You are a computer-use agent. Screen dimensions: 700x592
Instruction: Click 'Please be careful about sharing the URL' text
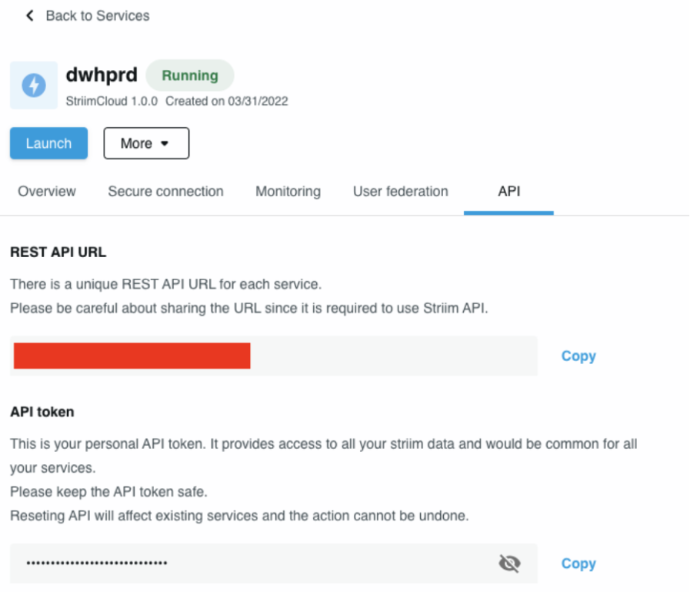point(249,308)
